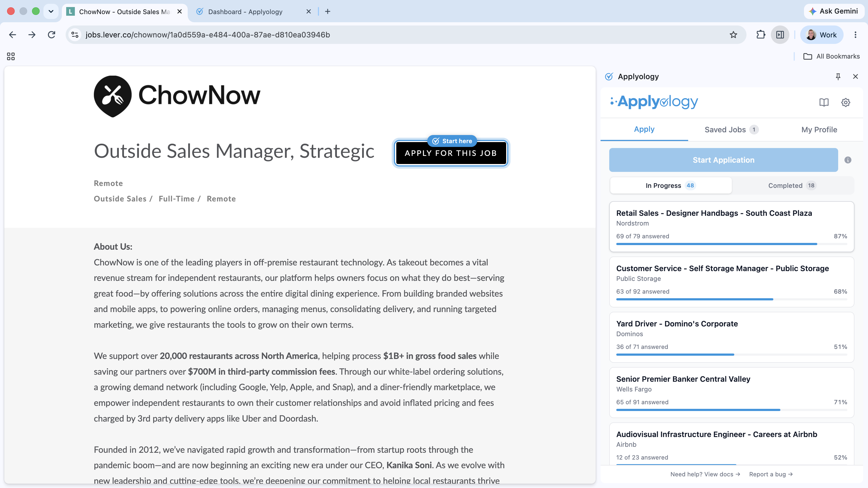Image resolution: width=868 pixels, height=488 pixels.
Task: Open the tab search dropdown arrow
Action: 51,11
